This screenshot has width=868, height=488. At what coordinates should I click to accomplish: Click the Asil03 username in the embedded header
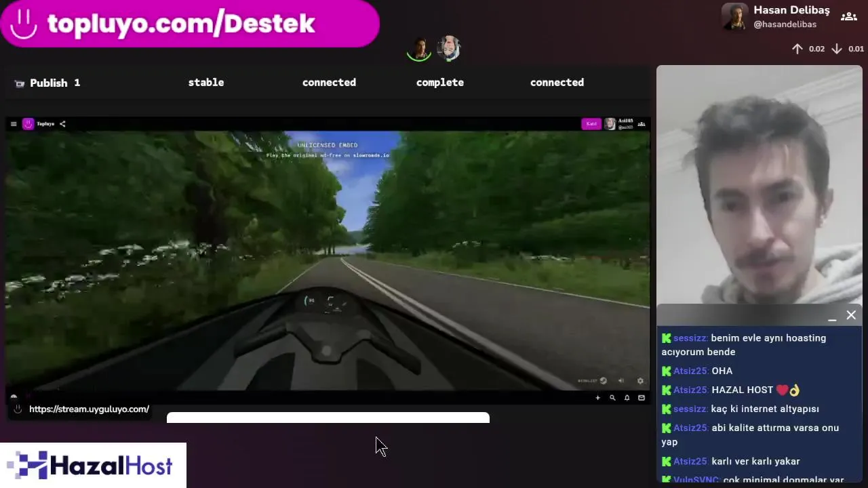pyautogui.click(x=625, y=121)
